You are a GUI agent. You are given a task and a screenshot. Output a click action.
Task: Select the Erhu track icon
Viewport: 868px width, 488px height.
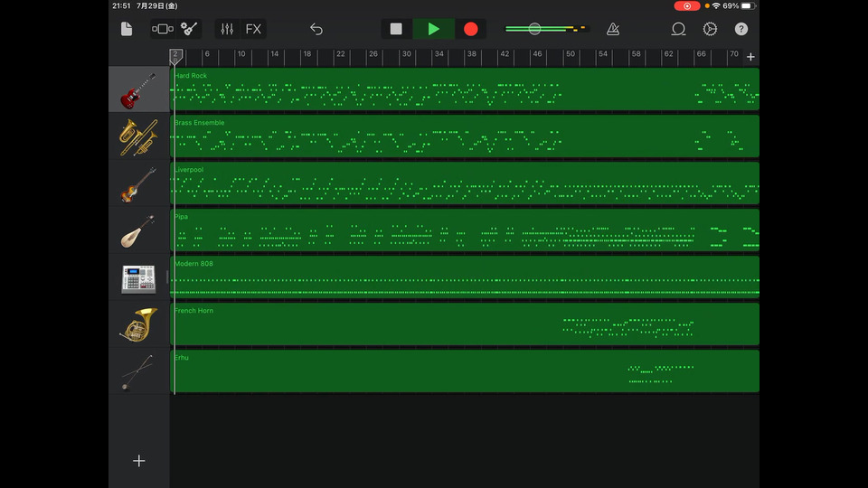(x=138, y=371)
